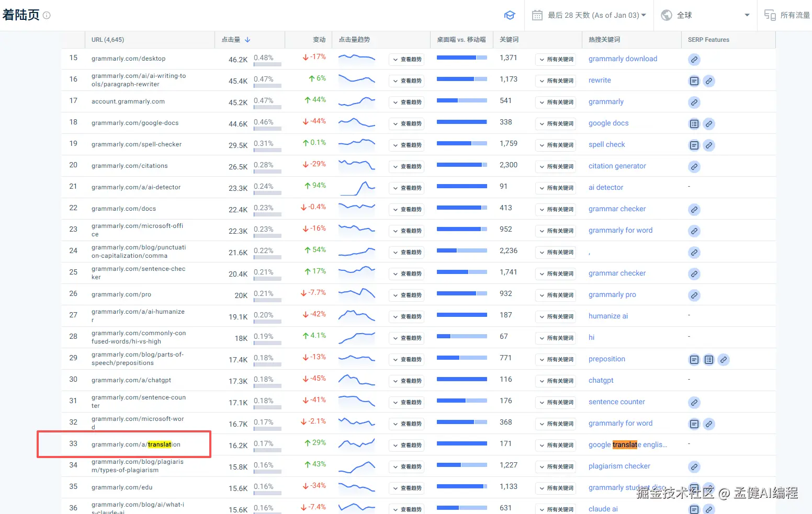Expand 所有关键词 for grammarly.com/pro row
This screenshot has width=812, height=514.
click(x=556, y=295)
